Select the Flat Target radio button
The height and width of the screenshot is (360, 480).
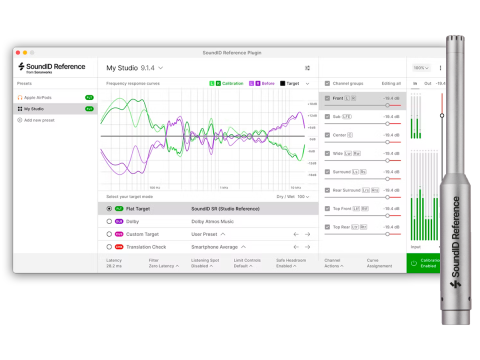pyautogui.click(x=109, y=209)
